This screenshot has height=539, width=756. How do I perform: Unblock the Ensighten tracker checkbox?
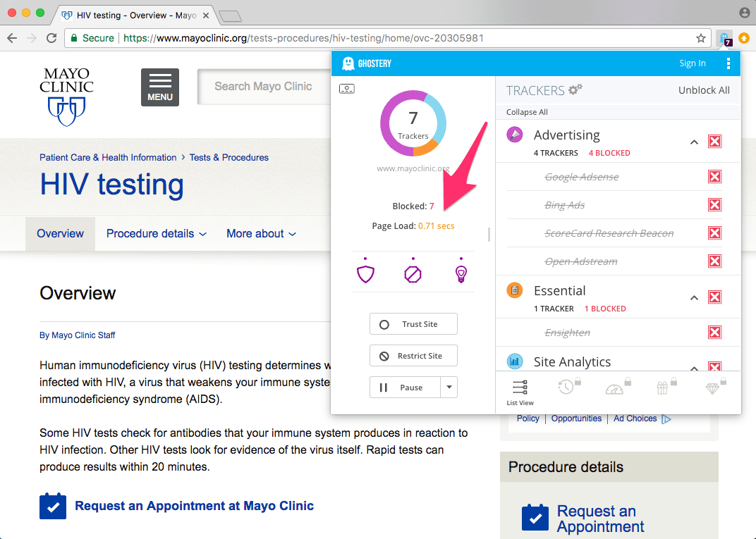[714, 333]
